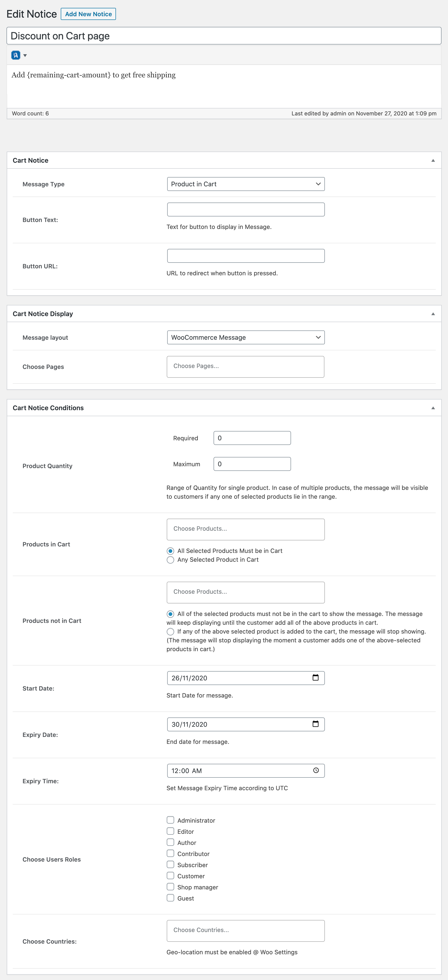Enable the Guest user role
Image resolution: width=448 pixels, height=980 pixels.
pos(170,898)
